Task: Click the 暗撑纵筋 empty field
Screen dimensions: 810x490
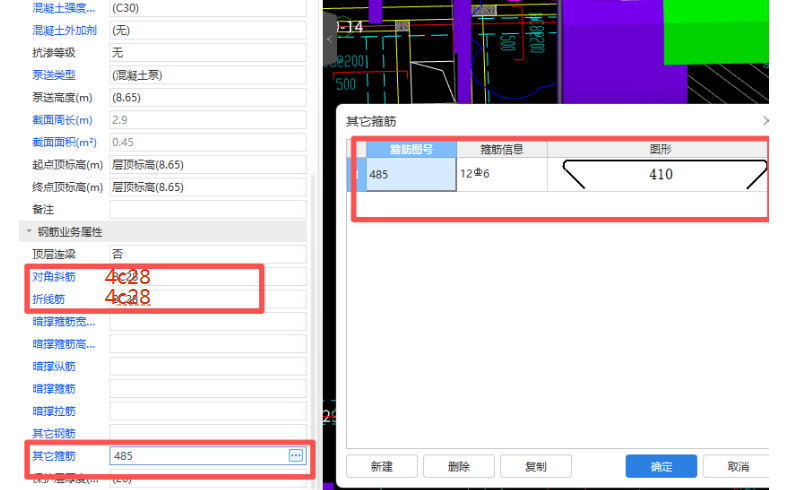Action: point(208,367)
